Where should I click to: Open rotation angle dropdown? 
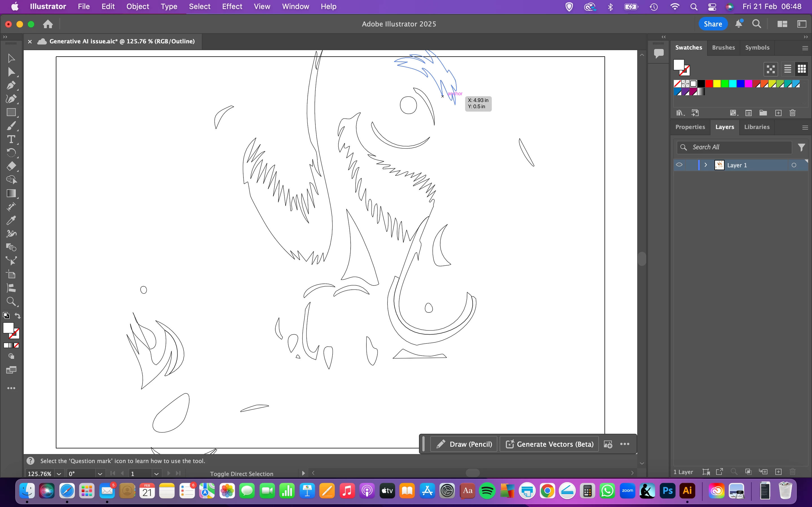pos(100,473)
